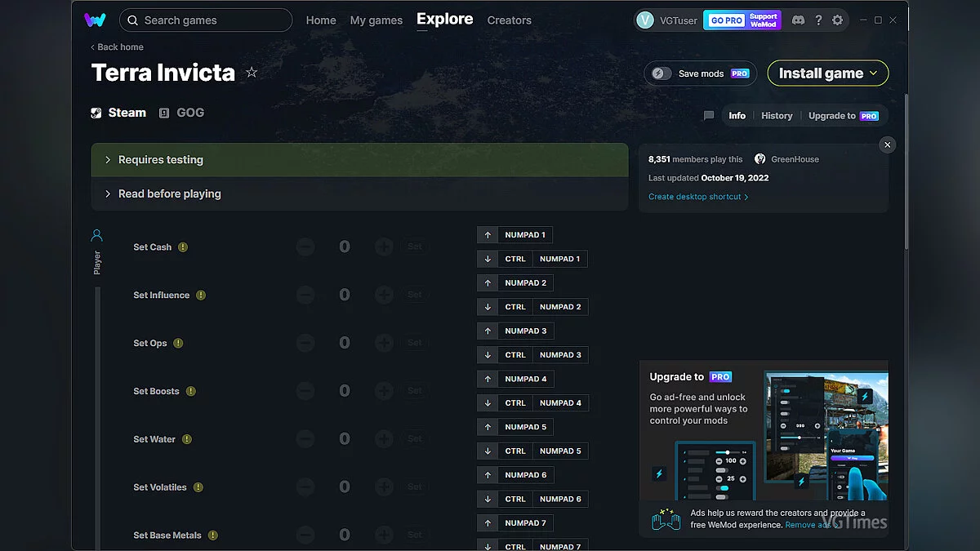Screen dimensions: 980x551
Task: Click the Set Ops value field
Action: pyautogui.click(x=345, y=343)
